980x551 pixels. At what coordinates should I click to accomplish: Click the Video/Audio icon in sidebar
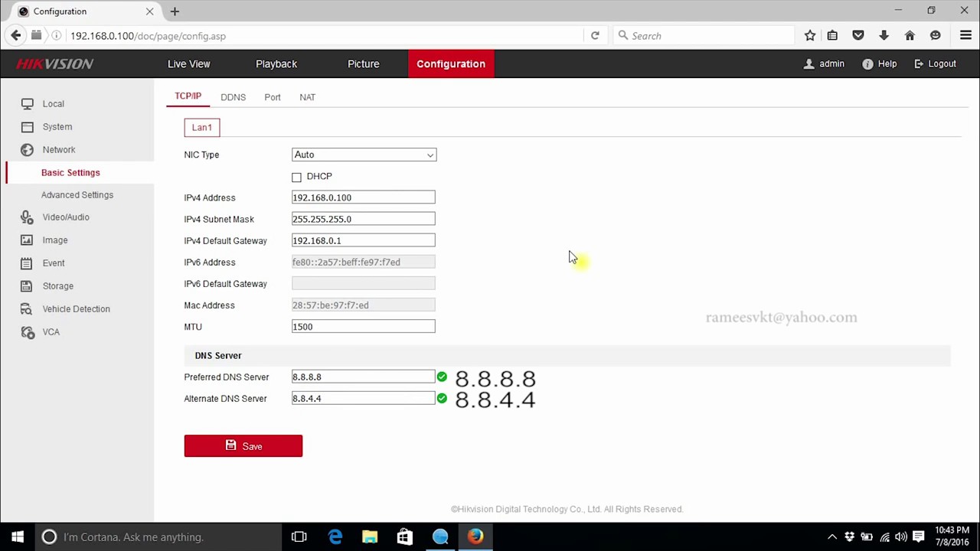[27, 217]
